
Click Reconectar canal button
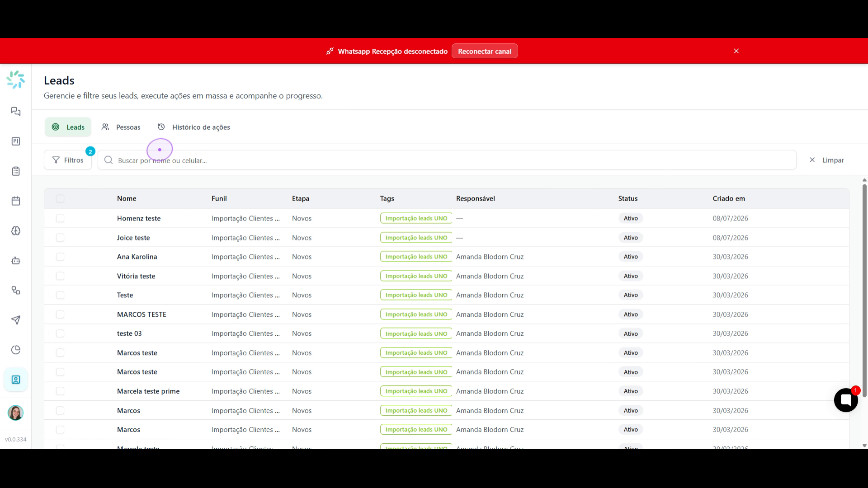pos(485,51)
